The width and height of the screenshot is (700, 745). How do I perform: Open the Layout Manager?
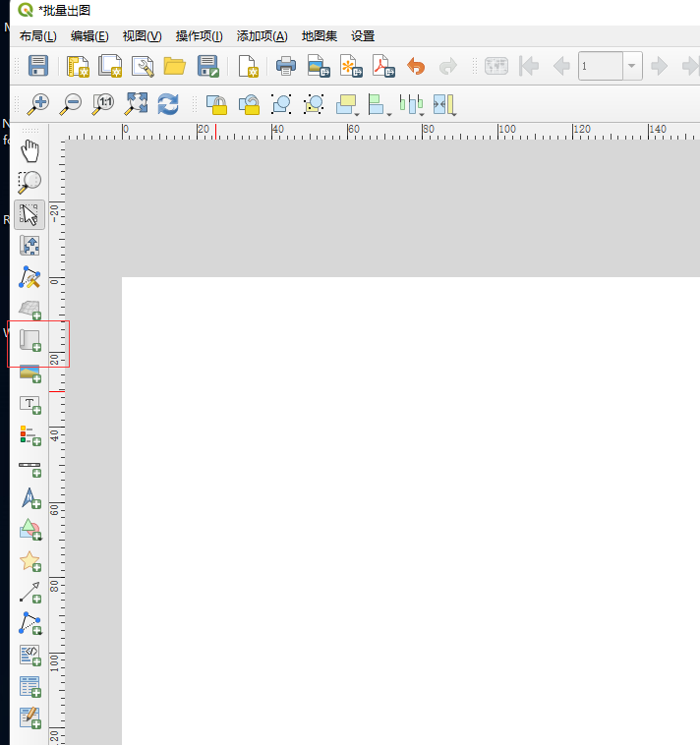[143, 66]
